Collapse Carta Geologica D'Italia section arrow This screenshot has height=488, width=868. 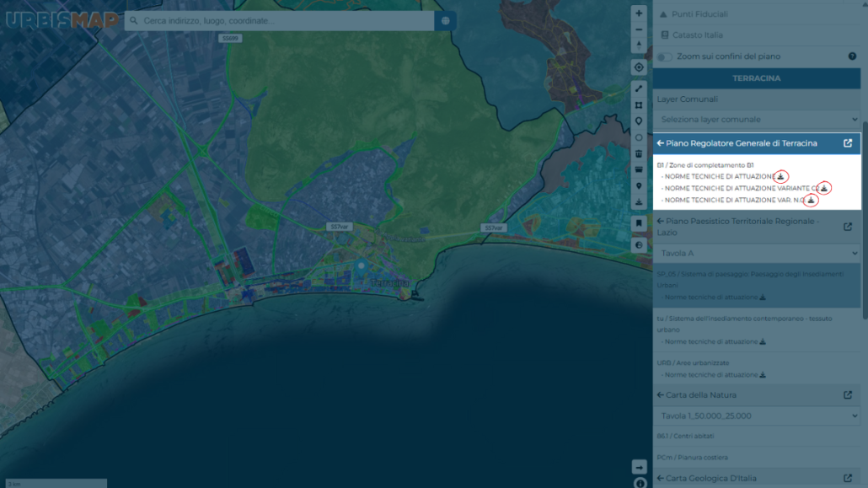[x=661, y=478]
